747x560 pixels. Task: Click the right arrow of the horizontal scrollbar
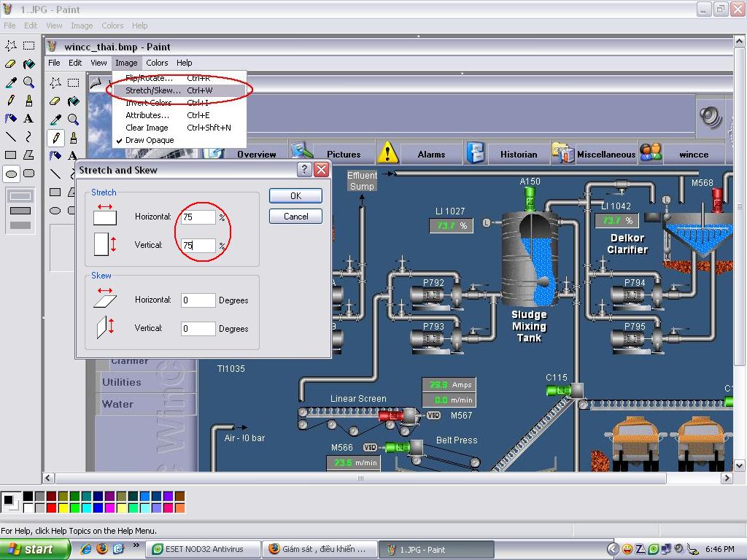tap(727, 478)
